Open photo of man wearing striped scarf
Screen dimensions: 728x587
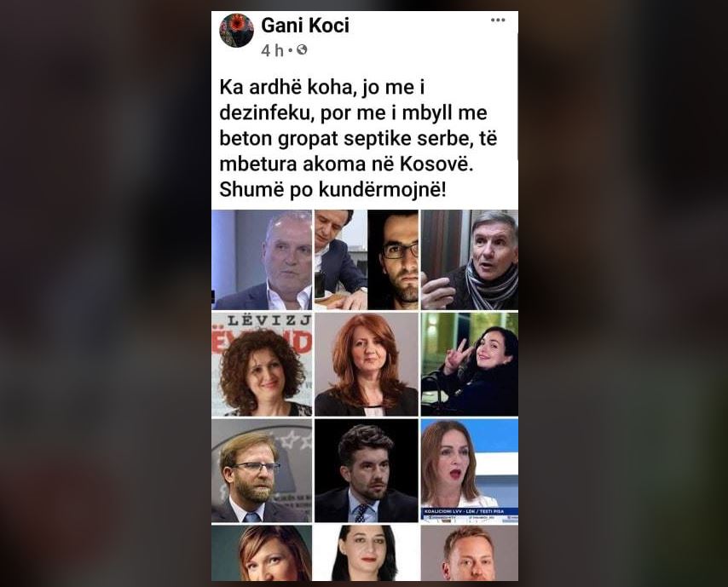point(470,260)
